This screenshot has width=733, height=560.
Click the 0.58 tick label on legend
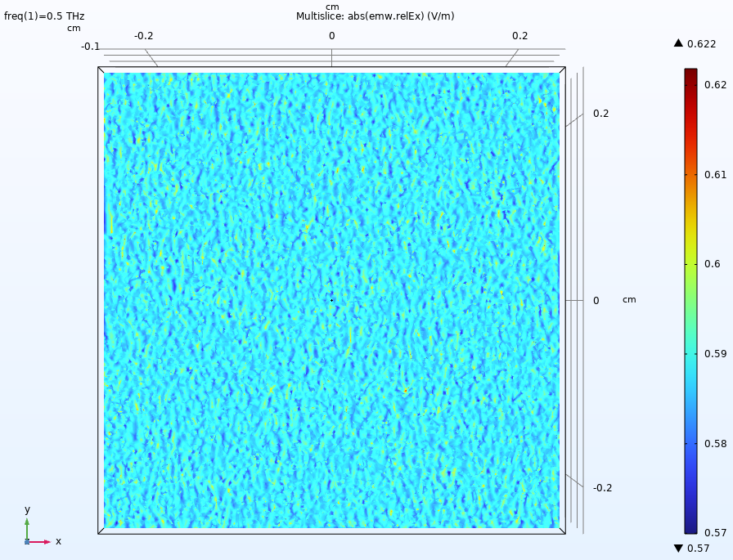[716, 444]
